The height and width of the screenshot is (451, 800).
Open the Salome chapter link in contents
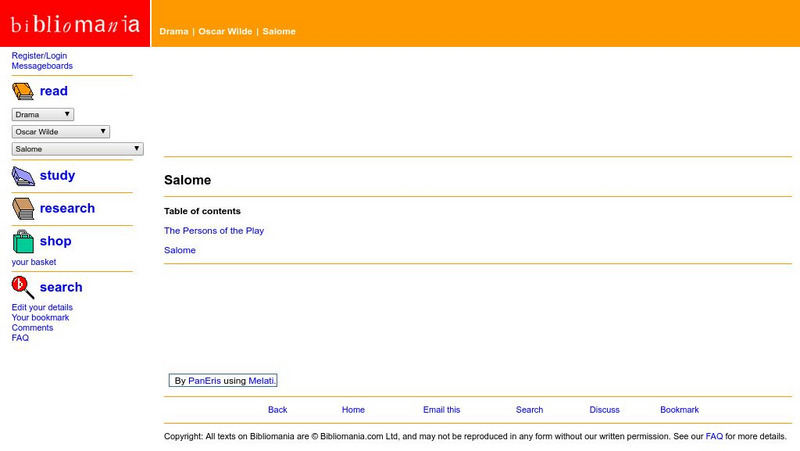(x=180, y=250)
